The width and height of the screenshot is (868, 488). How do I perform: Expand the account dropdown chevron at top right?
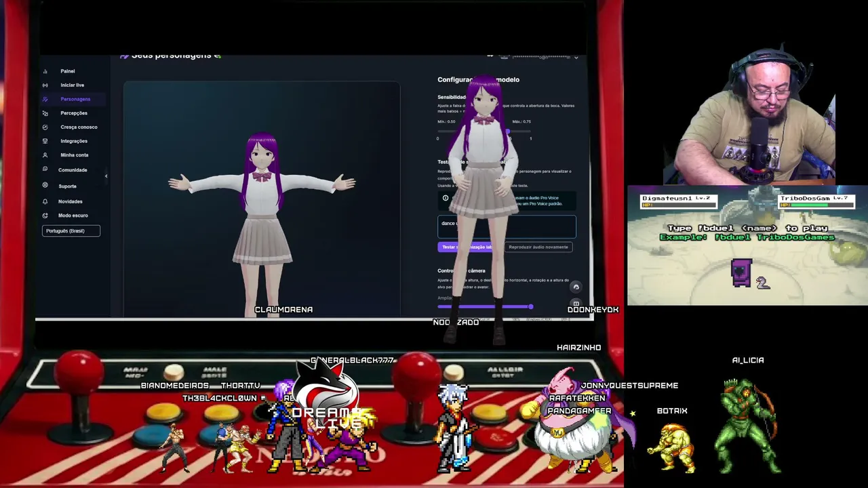[x=576, y=57]
